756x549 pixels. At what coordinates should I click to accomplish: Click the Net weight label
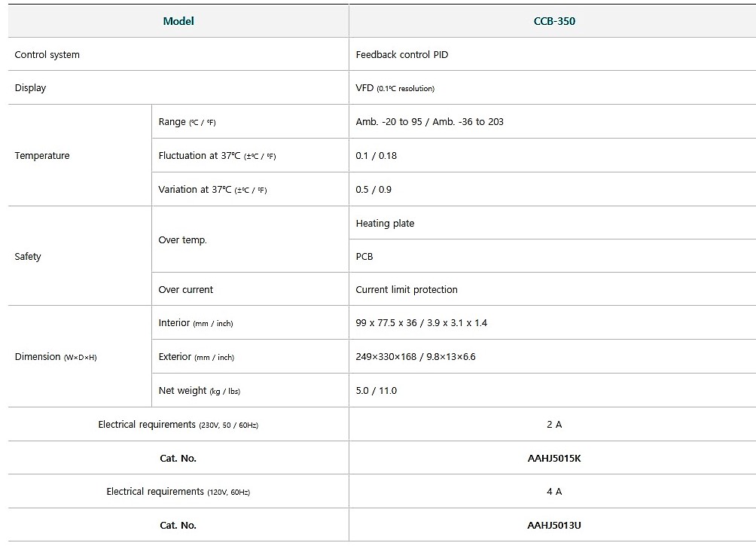(200, 391)
